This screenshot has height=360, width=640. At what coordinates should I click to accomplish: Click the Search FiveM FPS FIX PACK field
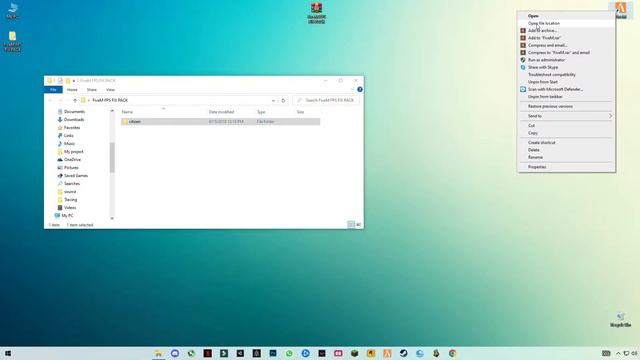coord(326,100)
